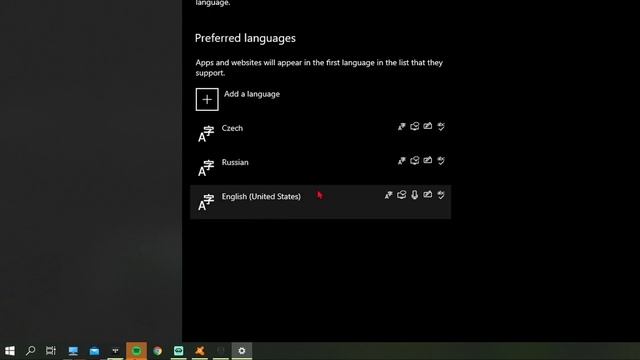Select the Russian language row
Screen dimensions: 640x360
320,168
